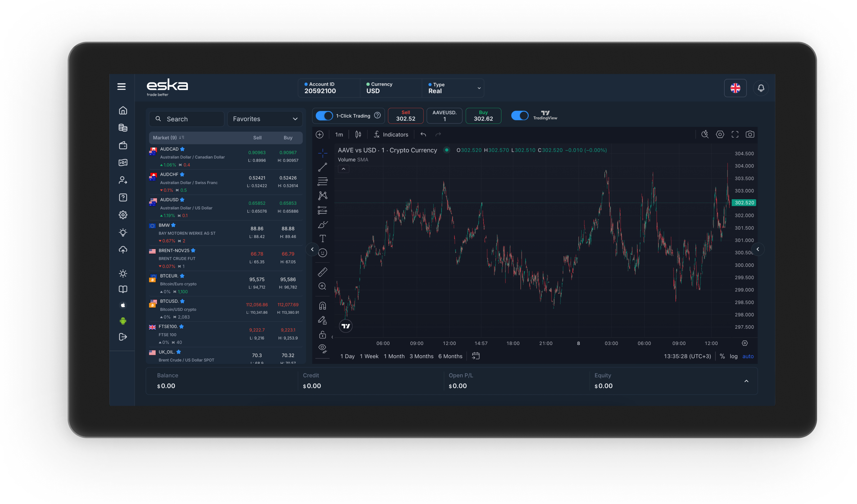The height and width of the screenshot is (504, 857).
Task: Click the Android app icon in sidebar
Action: tap(123, 321)
